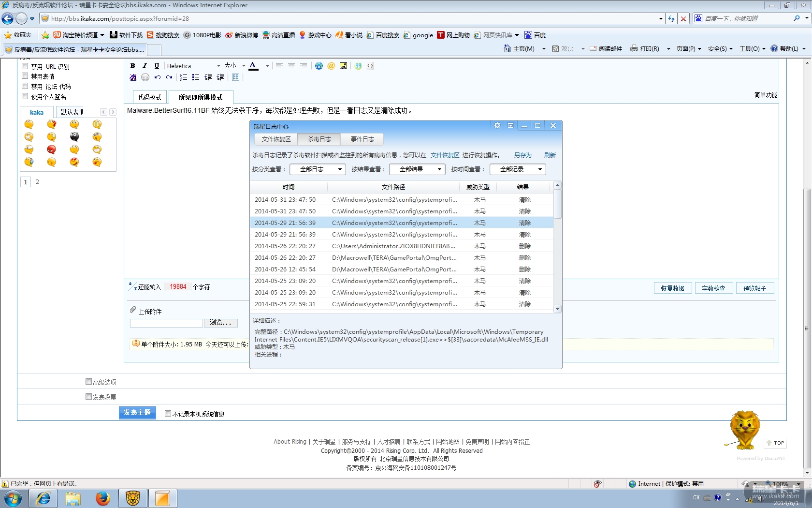Screen dimensions: 812x508
Task: Insert a table into the post
Action: [x=236, y=77]
